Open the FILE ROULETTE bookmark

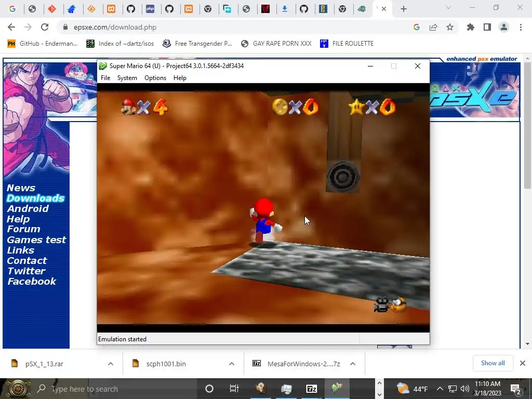pyautogui.click(x=347, y=44)
